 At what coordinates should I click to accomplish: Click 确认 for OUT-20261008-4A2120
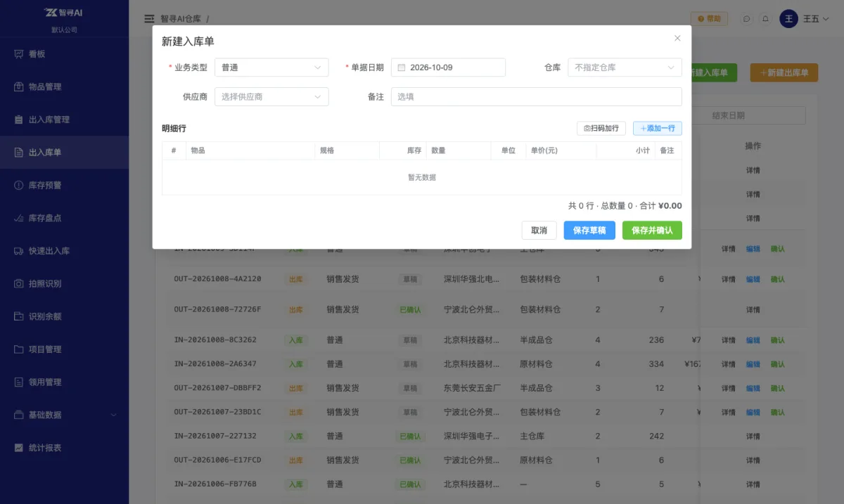(x=778, y=279)
